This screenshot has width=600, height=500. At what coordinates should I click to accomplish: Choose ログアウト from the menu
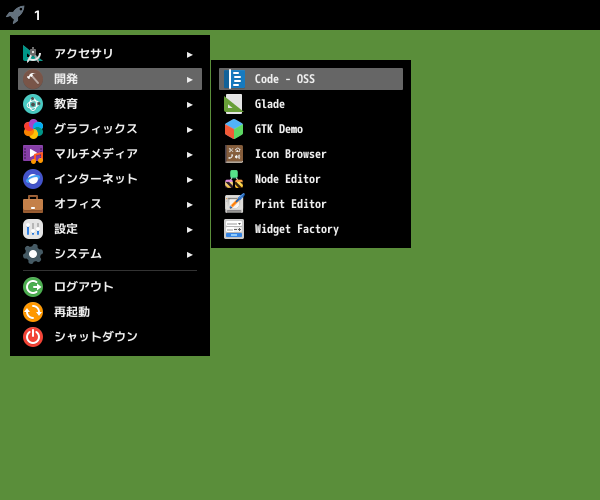click(110, 287)
